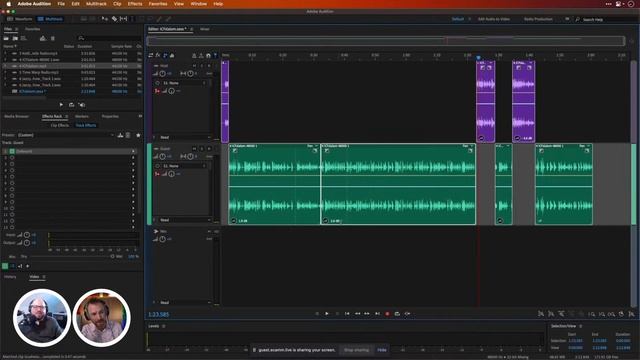Show the EQ view in track controls
Screen dimensions: 640x360
172,55
